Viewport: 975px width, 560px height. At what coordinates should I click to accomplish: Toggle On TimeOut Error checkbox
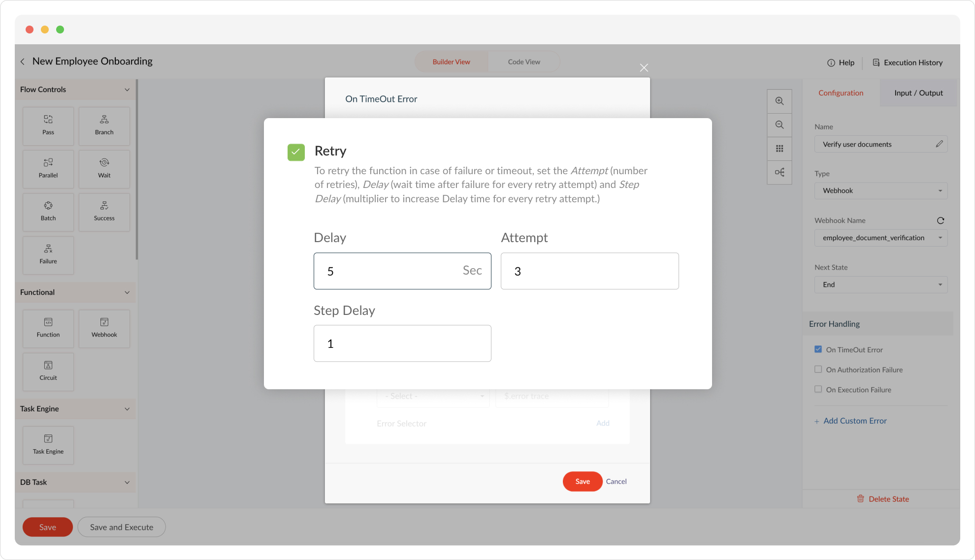[818, 349]
